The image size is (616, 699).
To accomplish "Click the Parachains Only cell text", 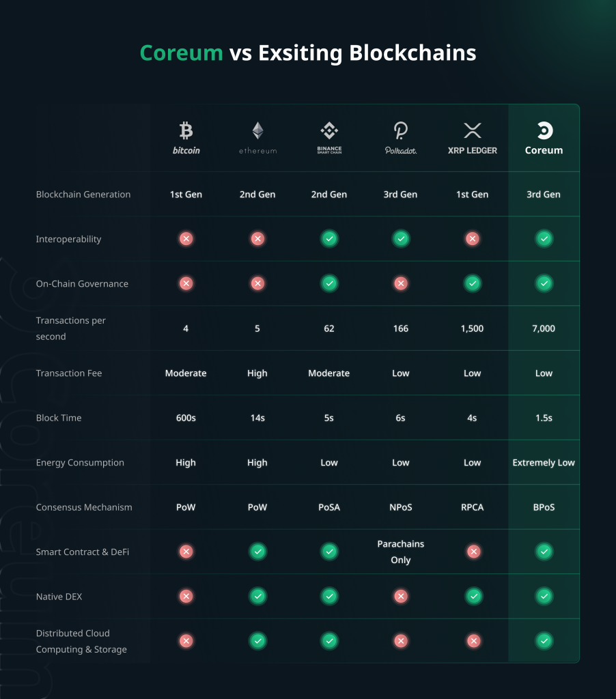I will pos(401,552).
